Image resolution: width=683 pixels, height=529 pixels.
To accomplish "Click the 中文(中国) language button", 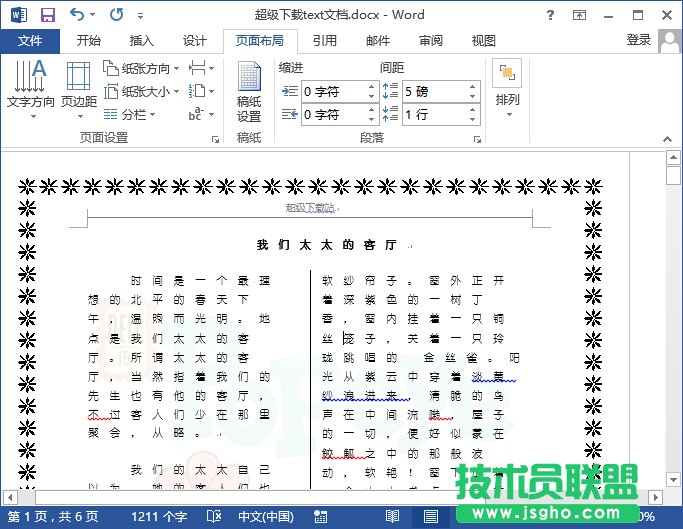I will pos(264,516).
